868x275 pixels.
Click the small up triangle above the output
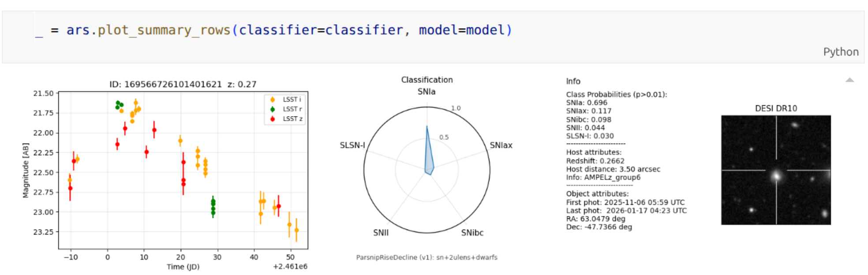coord(849,80)
